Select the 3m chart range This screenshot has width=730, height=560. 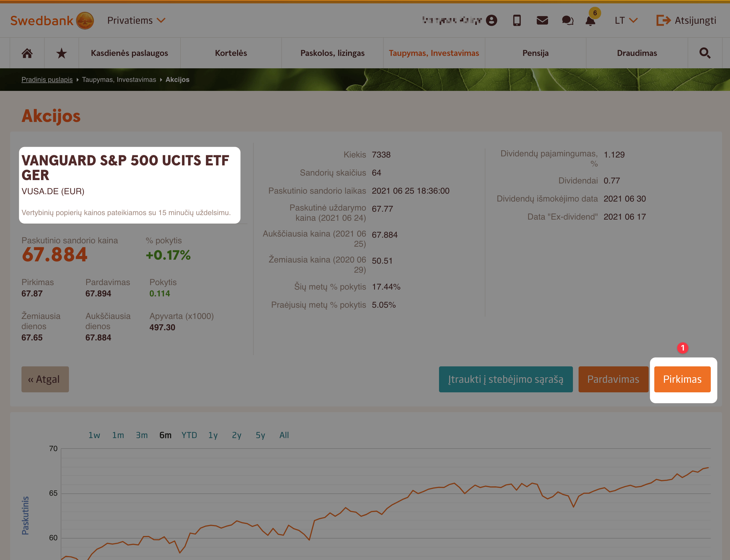tap(142, 435)
